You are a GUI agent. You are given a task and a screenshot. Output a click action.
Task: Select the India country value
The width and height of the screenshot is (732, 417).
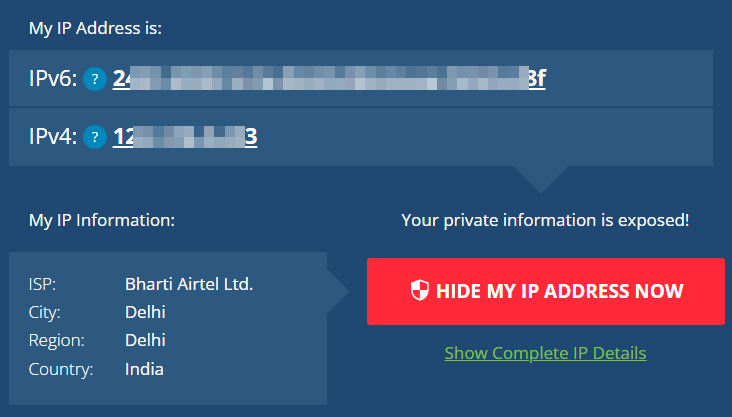pyautogui.click(x=144, y=369)
